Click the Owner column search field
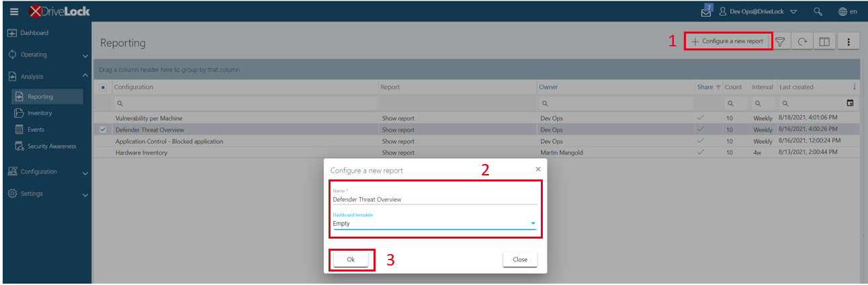The image size is (868, 285). tap(615, 104)
